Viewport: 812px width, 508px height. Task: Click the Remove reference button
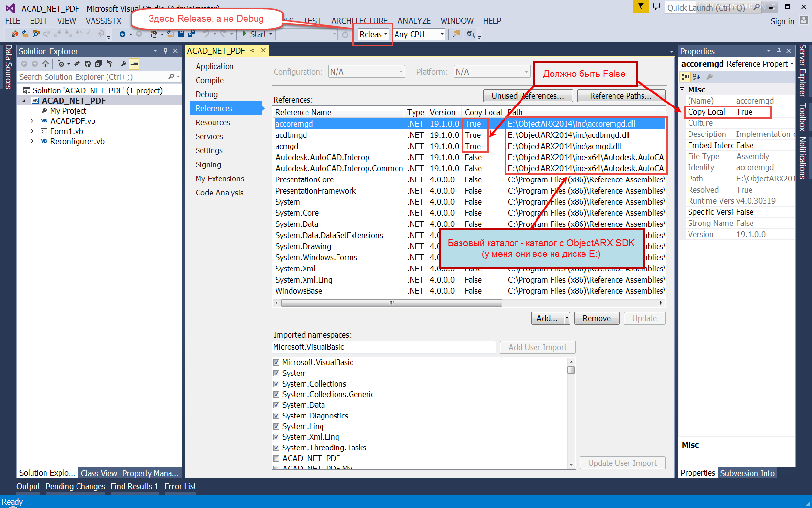pos(597,318)
